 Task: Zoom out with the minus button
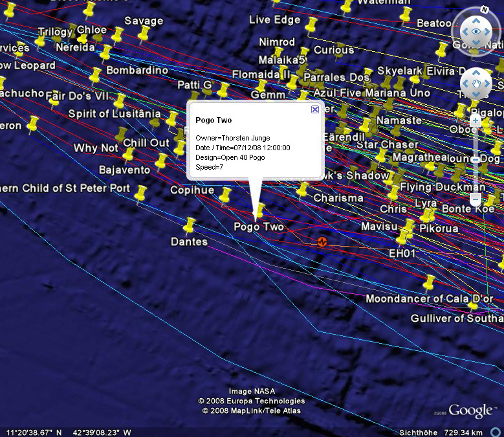coord(476,159)
